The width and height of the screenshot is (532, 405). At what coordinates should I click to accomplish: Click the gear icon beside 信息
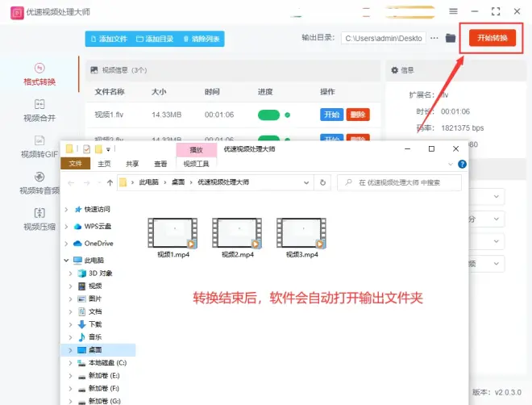coord(394,70)
